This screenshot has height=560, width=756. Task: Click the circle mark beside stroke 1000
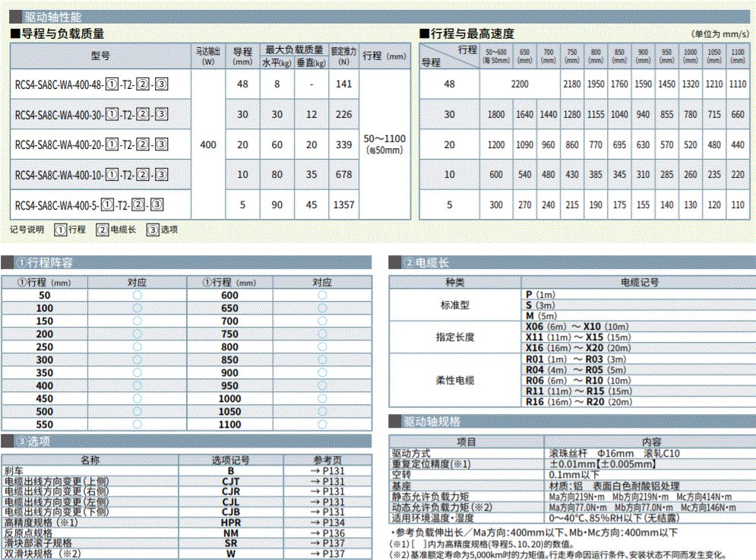[323, 398]
